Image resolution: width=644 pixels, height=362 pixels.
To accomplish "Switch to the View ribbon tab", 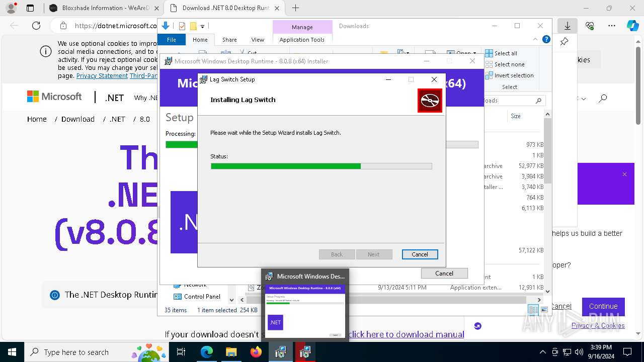I will [258, 40].
